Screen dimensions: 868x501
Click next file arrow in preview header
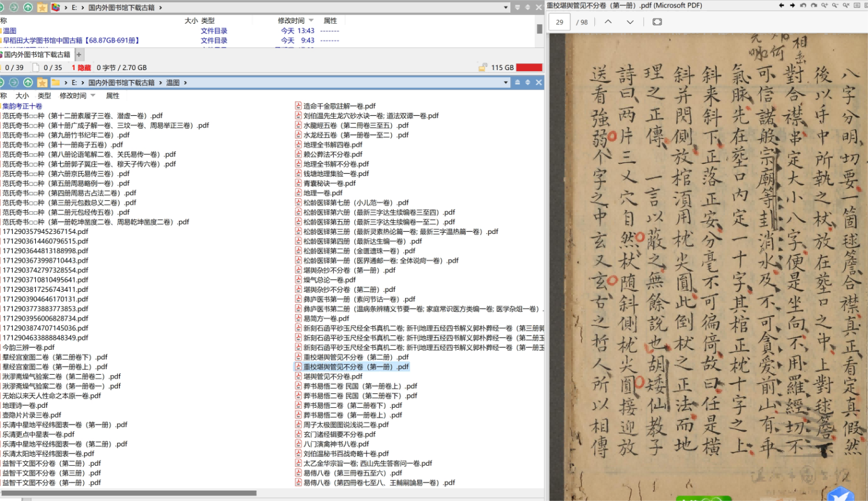click(792, 5)
